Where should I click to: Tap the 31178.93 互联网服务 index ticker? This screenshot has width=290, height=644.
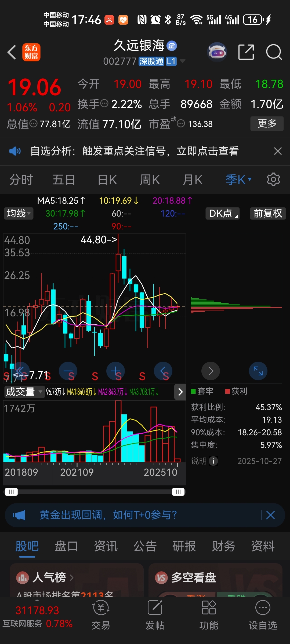[37, 616]
